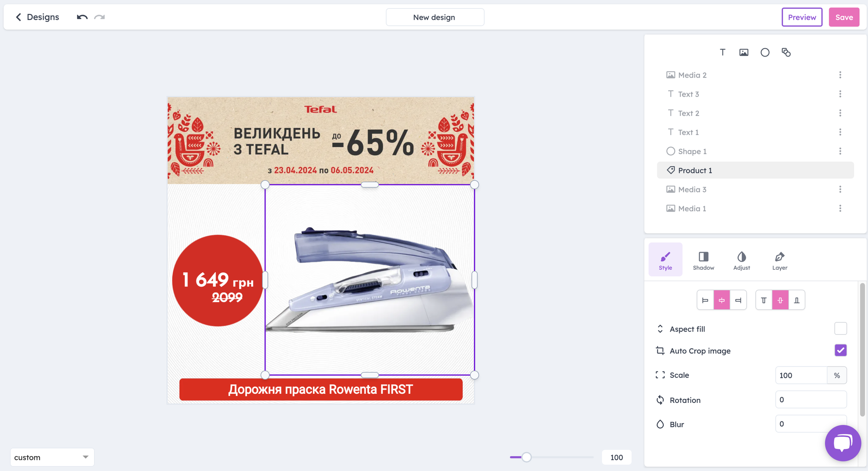This screenshot has height=471, width=868.
Task: Click the Blur value field
Action: pyautogui.click(x=811, y=424)
